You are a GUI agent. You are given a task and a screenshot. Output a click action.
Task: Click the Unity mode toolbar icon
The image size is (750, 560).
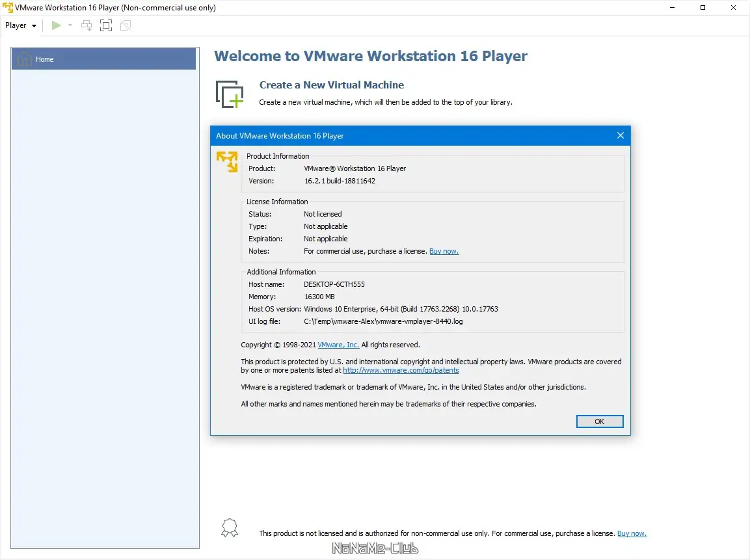(x=126, y=25)
